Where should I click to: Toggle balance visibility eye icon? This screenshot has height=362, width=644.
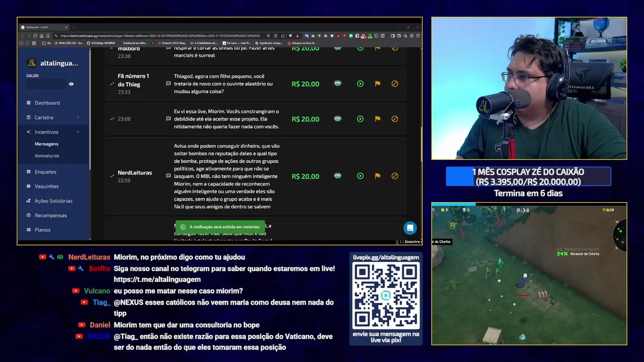71,84
